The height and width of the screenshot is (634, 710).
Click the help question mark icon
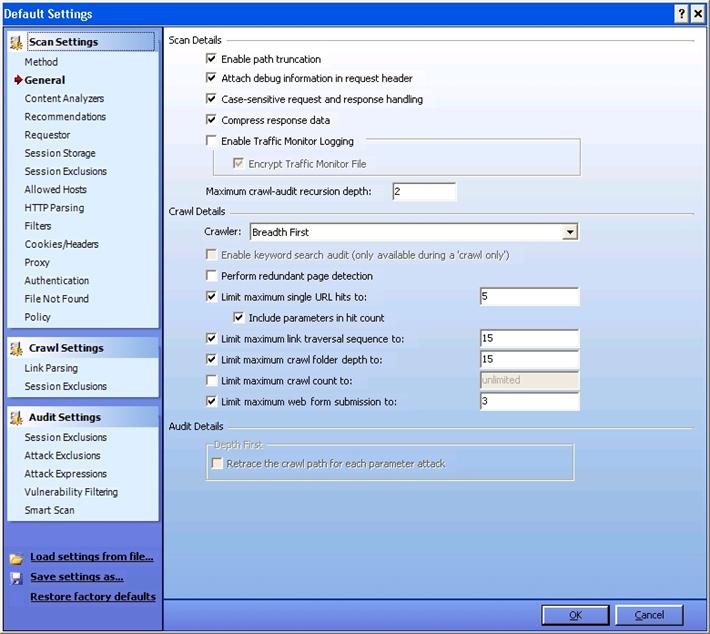coord(680,13)
